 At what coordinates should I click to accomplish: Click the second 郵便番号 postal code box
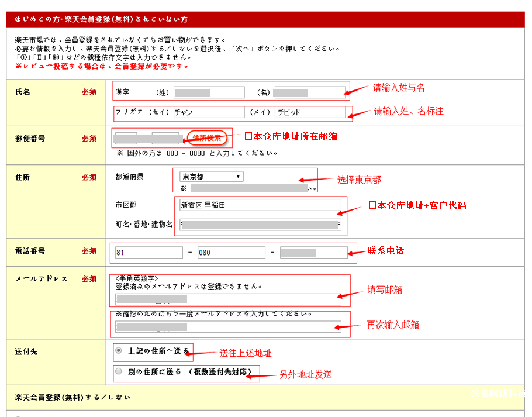[165, 139]
